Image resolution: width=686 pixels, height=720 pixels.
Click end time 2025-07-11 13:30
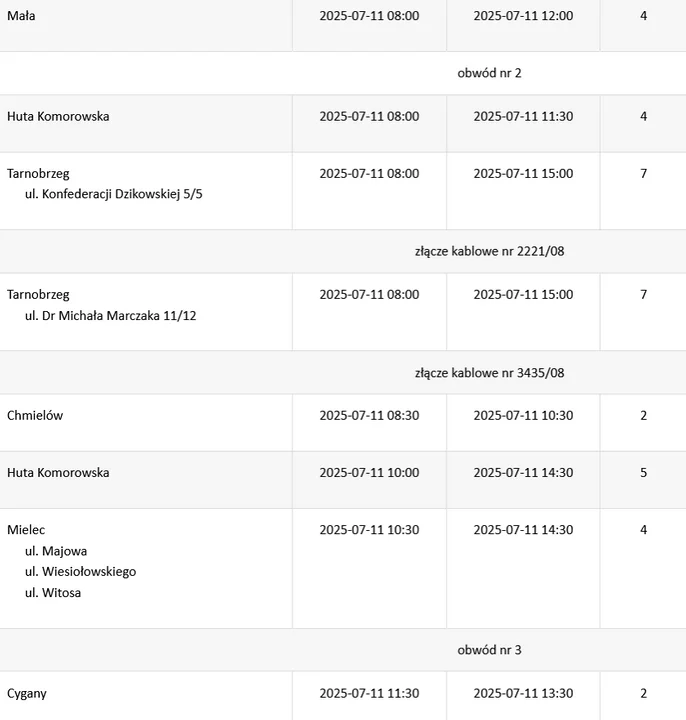click(x=523, y=693)
